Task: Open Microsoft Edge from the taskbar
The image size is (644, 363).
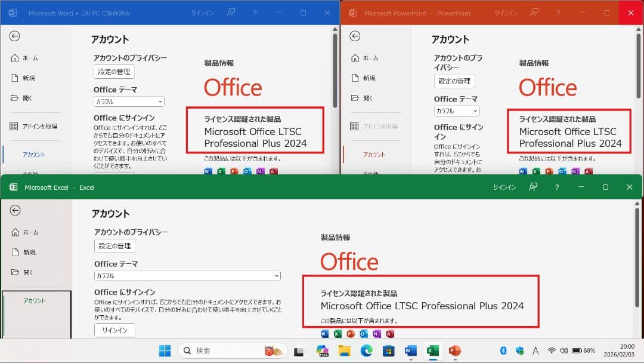Action: click(x=366, y=350)
